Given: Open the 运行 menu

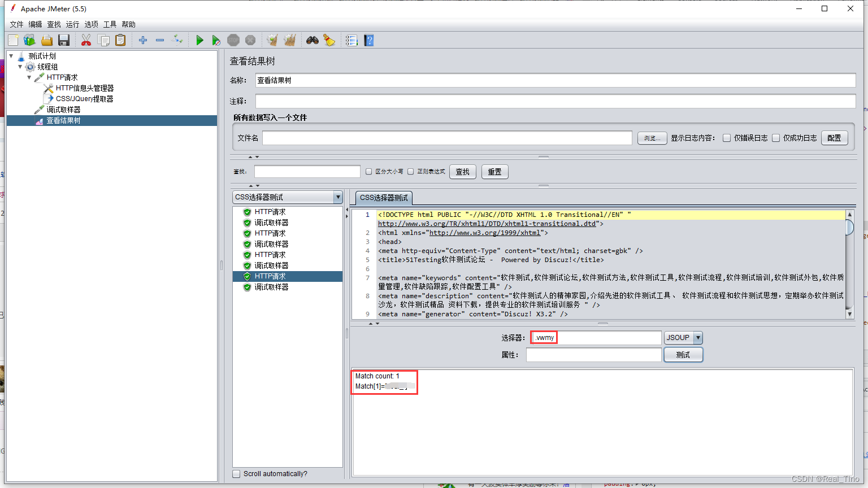Looking at the screenshot, I should [x=72, y=24].
